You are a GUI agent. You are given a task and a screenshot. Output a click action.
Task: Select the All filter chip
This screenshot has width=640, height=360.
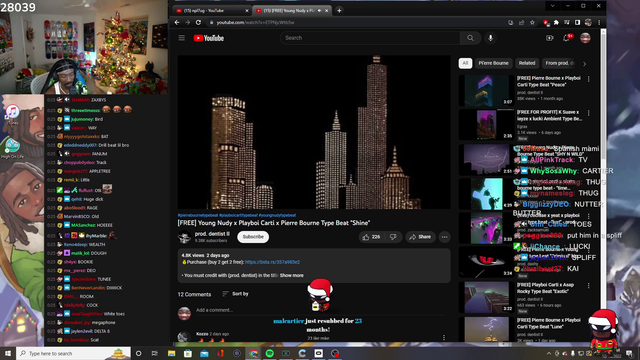pos(465,63)
